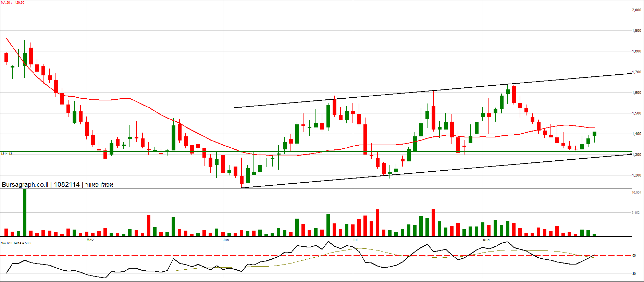Viewport: 644px width, 282px height.
Task: Click the Jun label on the time axis
Action: [226, 240]
